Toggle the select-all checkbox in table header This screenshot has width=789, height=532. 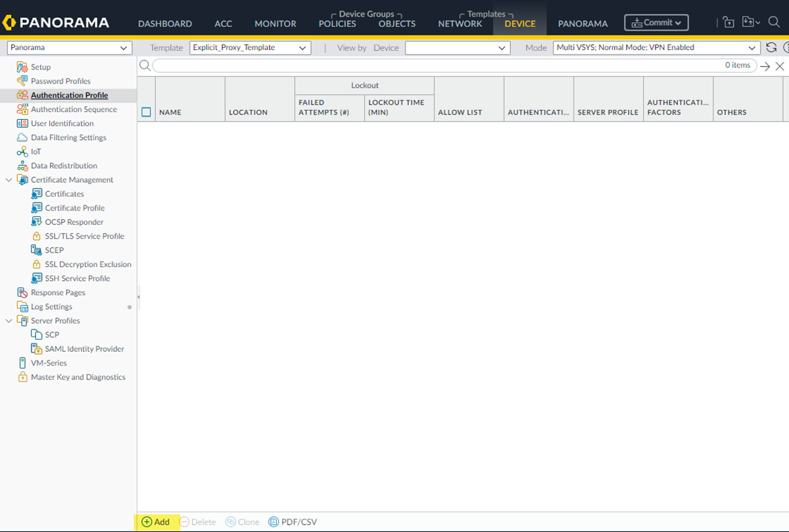(146, 112)
